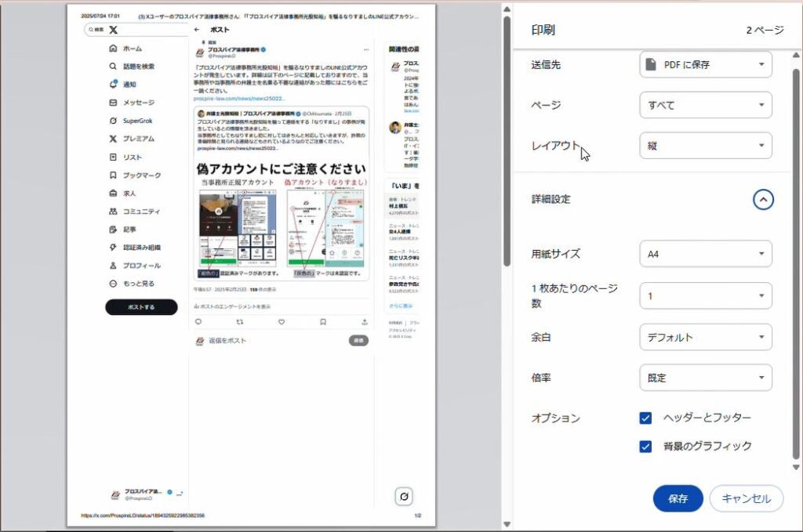Click the preview scrollbar up arrow
The image size is (803, 532).
[x=507, y=9]
